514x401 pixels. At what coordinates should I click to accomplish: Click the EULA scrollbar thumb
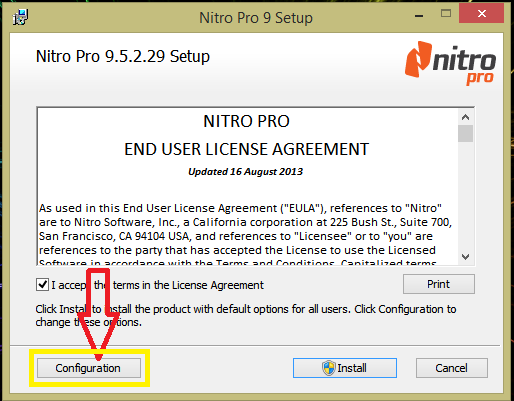pos(466,134)
